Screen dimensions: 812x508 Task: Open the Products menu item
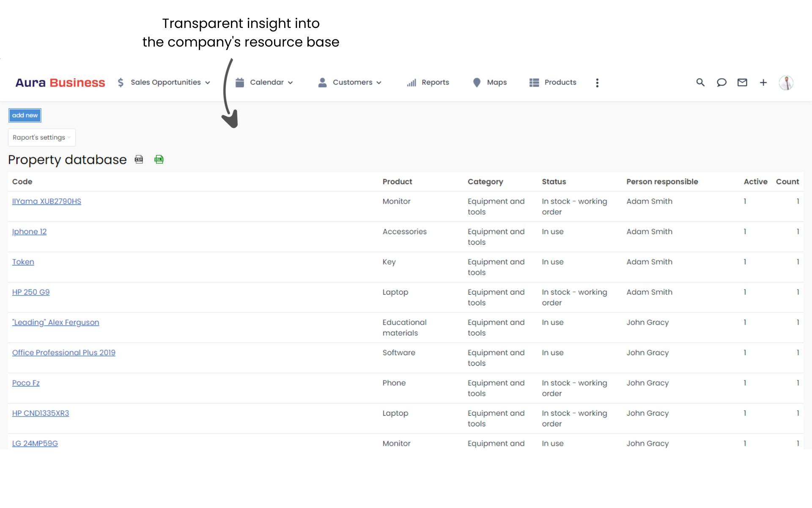tap(553, 83)
